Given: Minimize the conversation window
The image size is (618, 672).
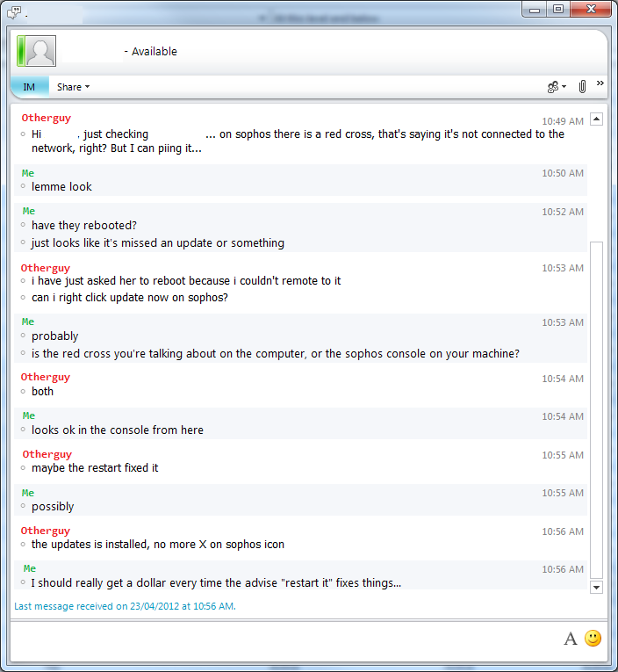Looking at the screenshot, I should click(535, 10).
